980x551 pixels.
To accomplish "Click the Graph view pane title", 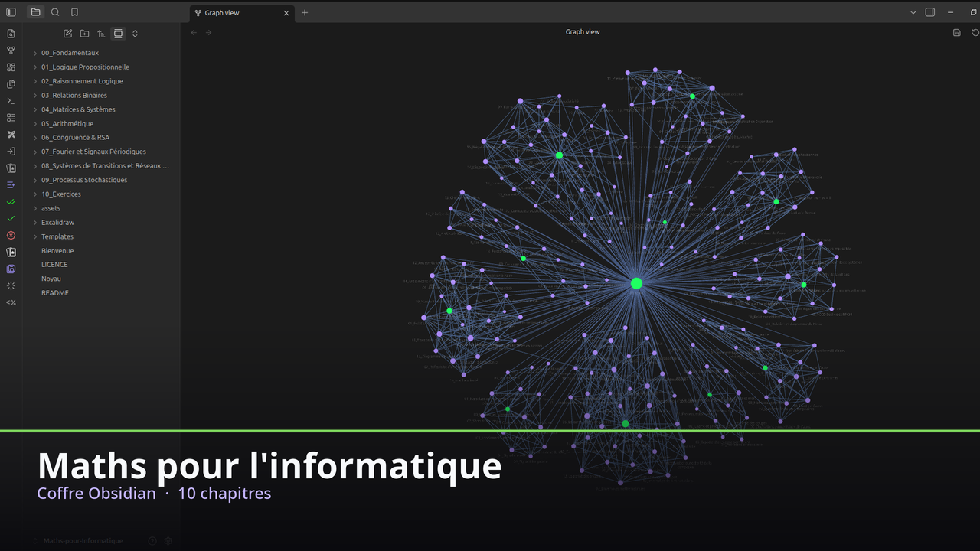I will (583, 32).
